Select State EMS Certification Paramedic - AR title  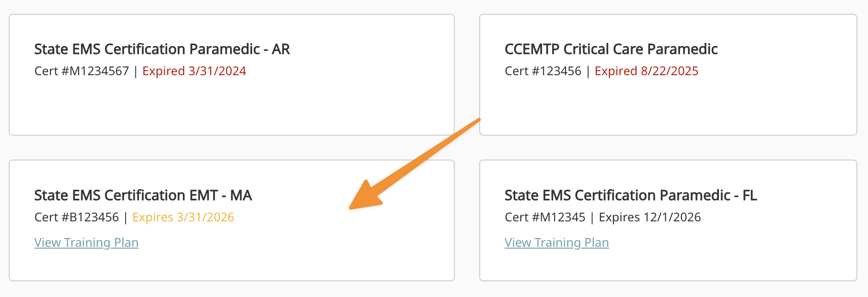[x=162, y=49]
